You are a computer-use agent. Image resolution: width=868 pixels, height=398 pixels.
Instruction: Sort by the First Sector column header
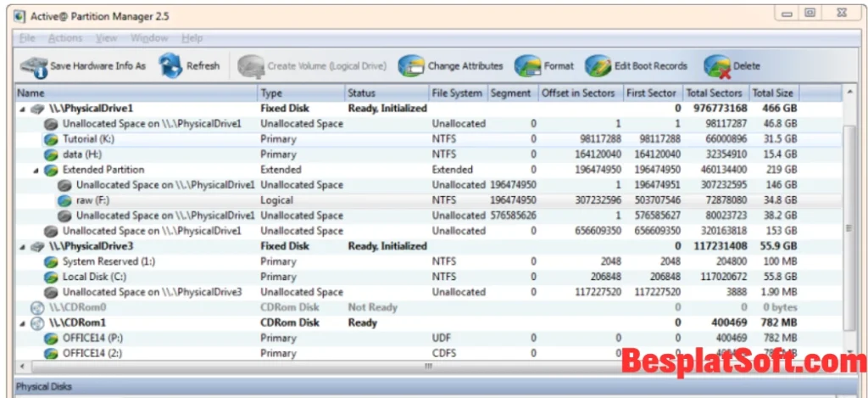pyautogui.click(x=654, y=93)
